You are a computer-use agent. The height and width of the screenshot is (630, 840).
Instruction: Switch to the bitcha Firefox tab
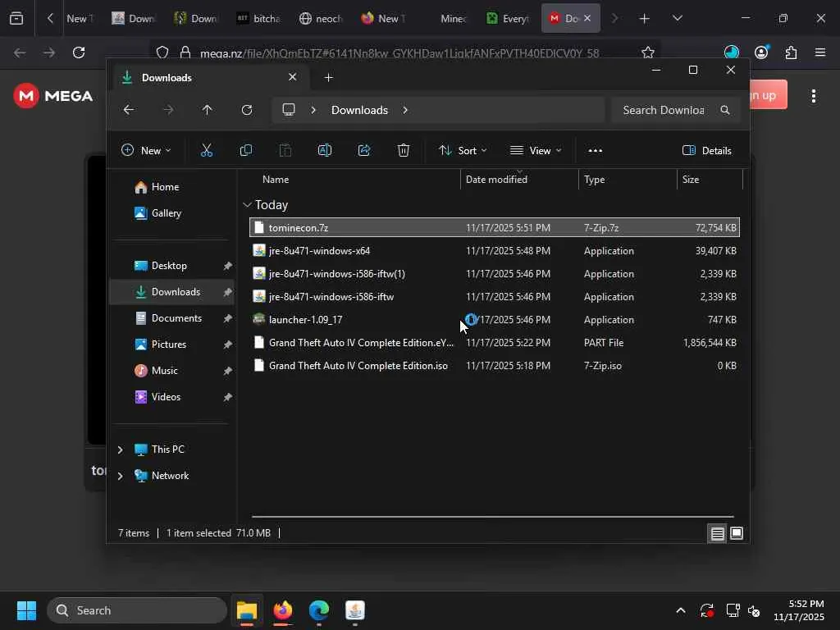[x=258, y=18]
